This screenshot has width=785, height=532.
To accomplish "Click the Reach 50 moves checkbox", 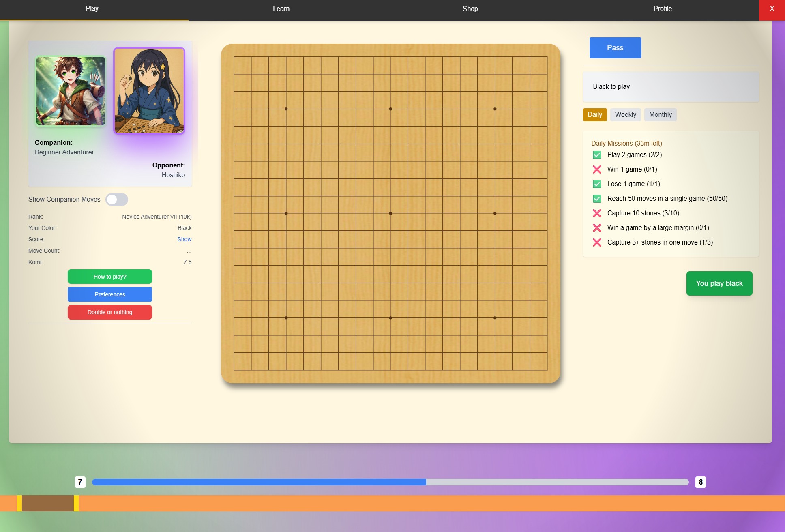I will tap(597, 199).
